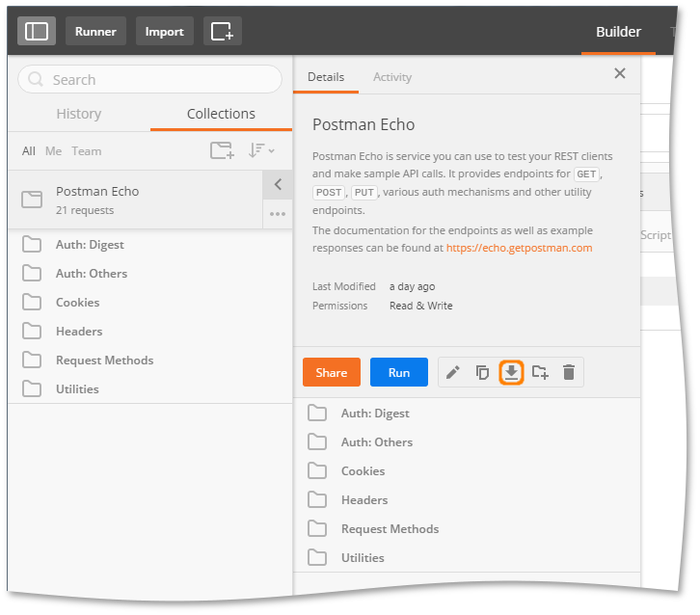Open Request Methods folder in sidebar
Image resolution: width=700 pixels, height=615 pixels.
149,361
